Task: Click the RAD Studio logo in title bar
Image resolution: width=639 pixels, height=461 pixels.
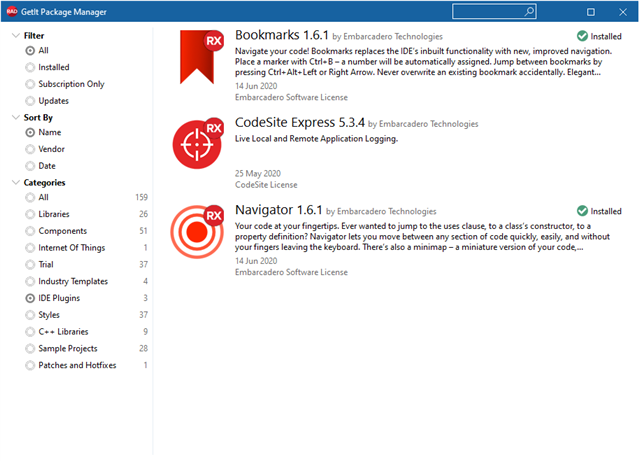Action: coord(12,11)
